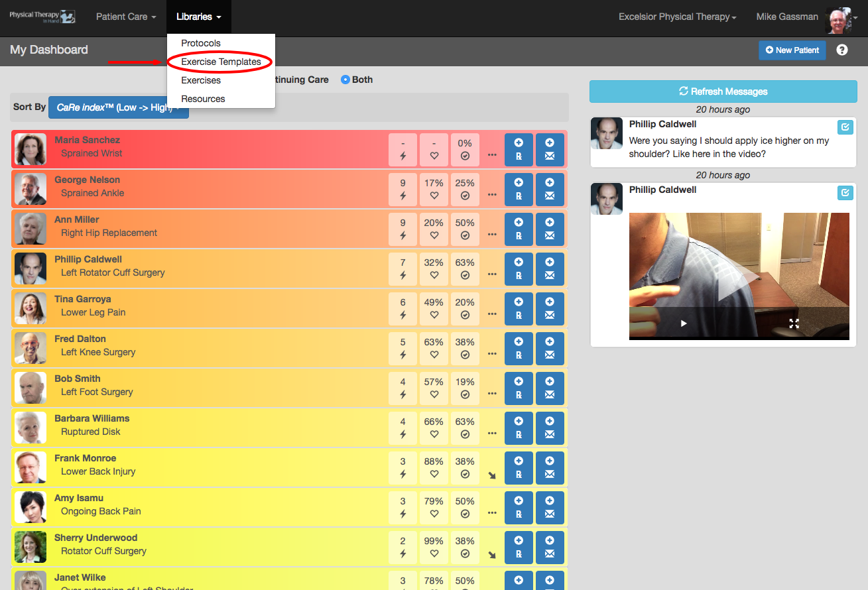This screenshot has height=590, width=868.
Task: Send message to Maria Sanchez
Action: click(550, 149)
